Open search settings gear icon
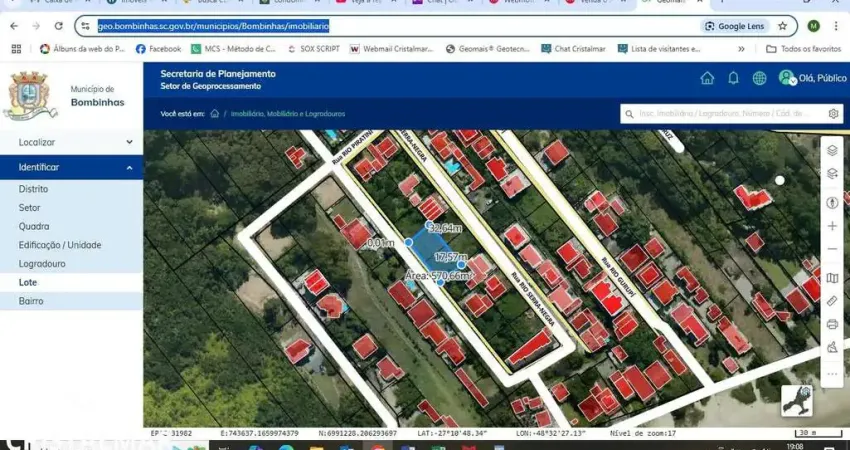Viewport: 850px width, 450px height. [833, 114]
